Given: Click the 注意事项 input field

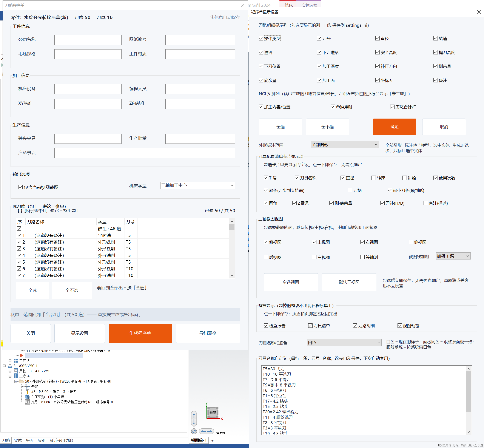Looking at the screenshot, I should pyautogui.click(x=145, y=153).
